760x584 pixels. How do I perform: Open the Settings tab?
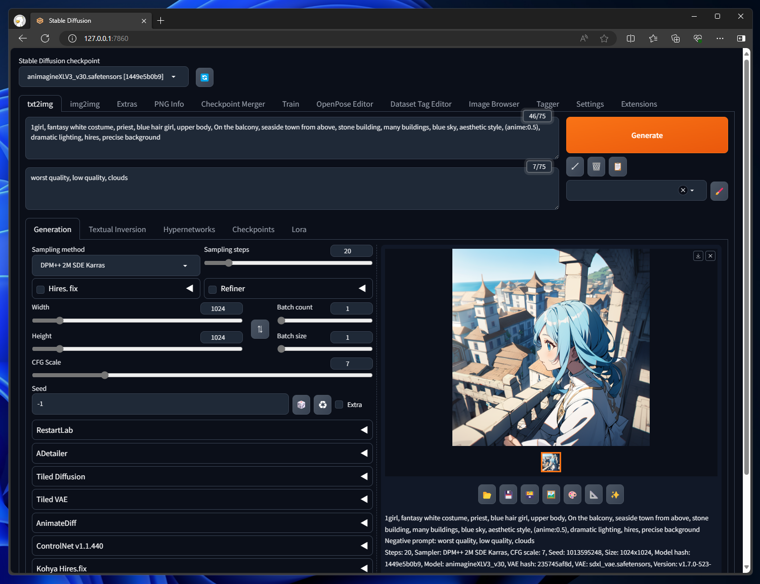click(x=590, y=104)
